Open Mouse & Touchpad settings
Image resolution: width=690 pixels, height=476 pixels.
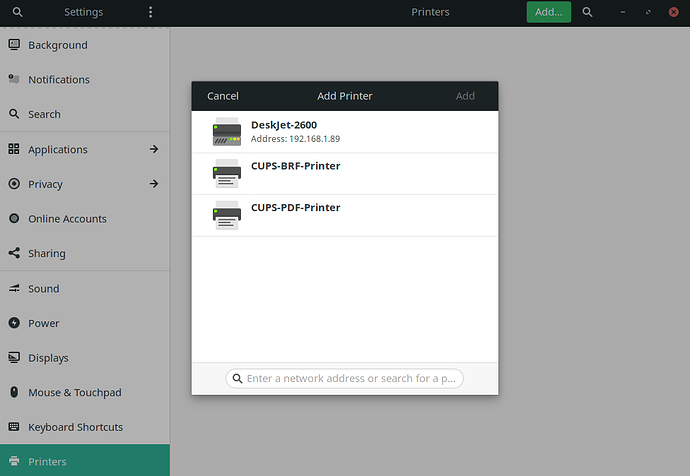pyautogui.click(x=84, y=392)
